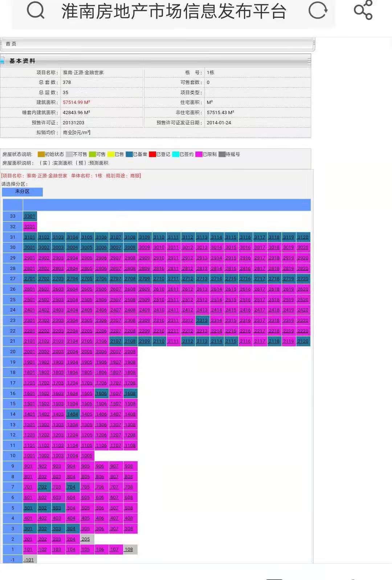Viewport: 392px width, 580px height.
Task: Click the 基本资料 panel header title
Action: click(x=22, y=61)
